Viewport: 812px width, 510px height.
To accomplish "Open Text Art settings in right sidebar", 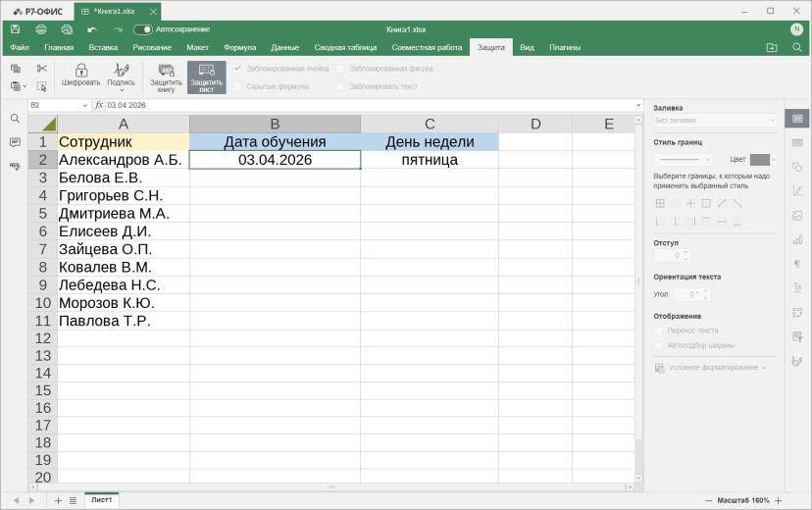I will coord(797,288).
